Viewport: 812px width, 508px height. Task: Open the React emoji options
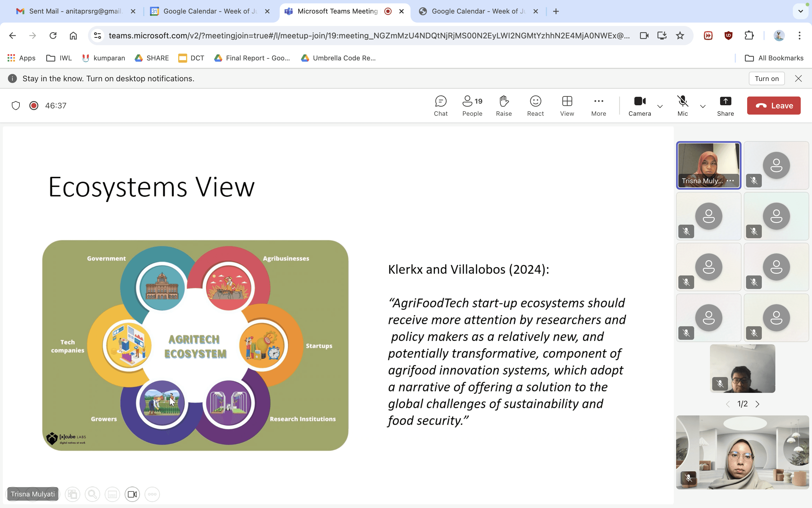tap(535, 106)
